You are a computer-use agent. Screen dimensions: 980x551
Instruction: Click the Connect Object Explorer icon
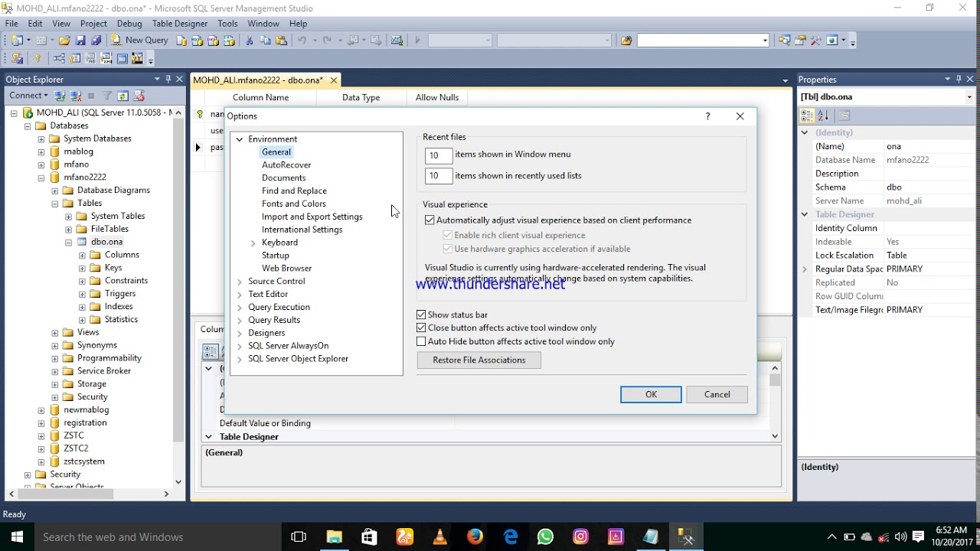pyautogui.click(x=60, y=96)
